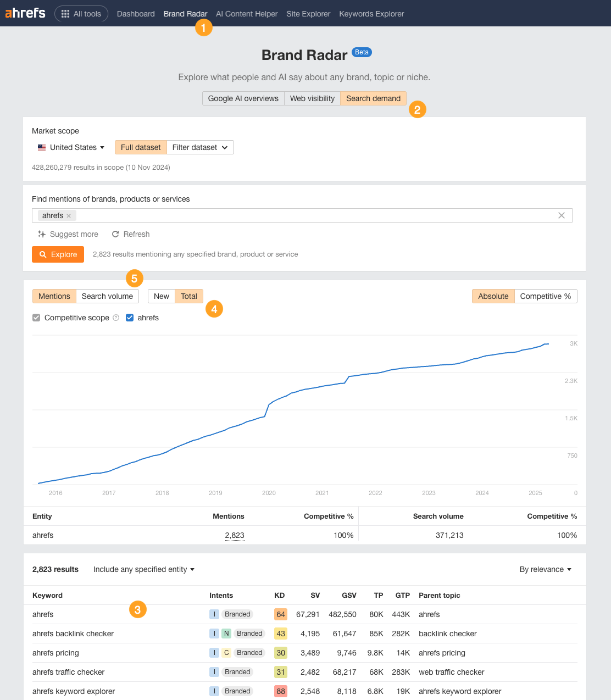The image size is (611, 700).
Task: Click the orange KD 64 badge for ahrefs
Action: click(x=280, y=614)
